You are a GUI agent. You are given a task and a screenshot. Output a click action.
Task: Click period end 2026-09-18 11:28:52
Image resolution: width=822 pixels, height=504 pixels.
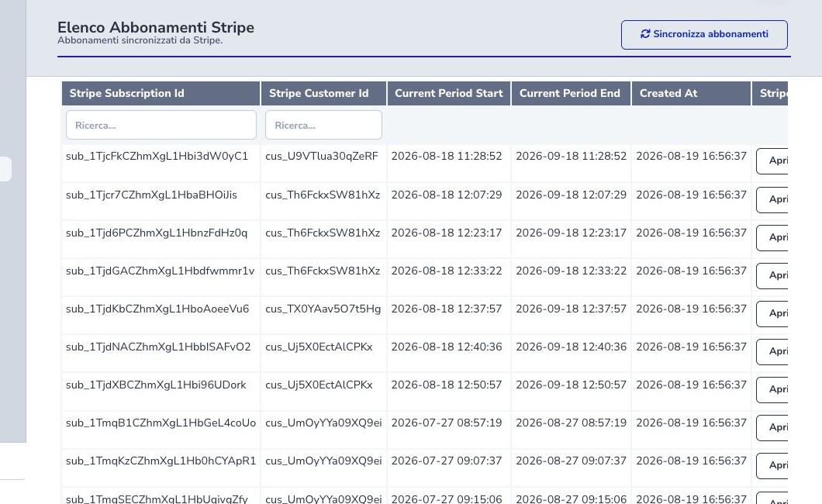(x=571, y=156)
